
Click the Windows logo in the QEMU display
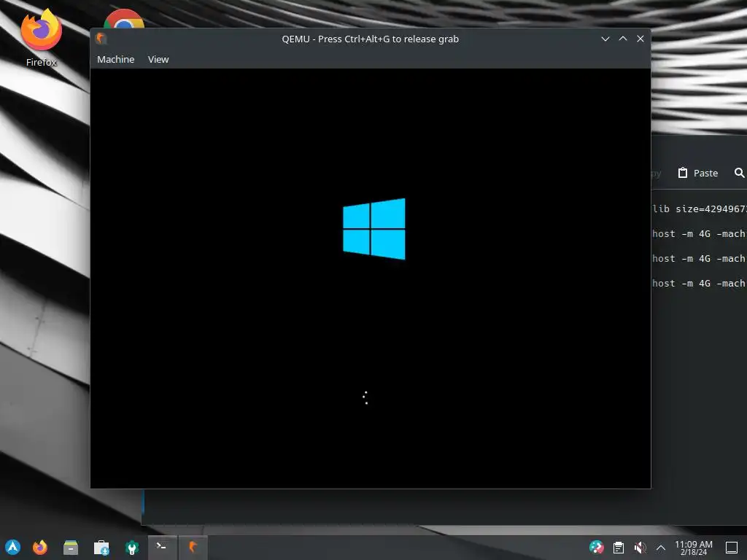click(374, 229)
